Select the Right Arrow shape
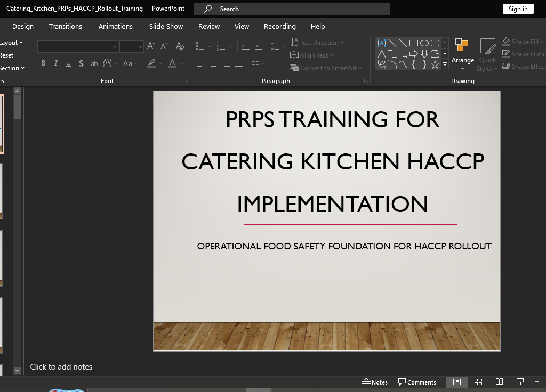Image resolution: width=546 pixels, height=392 pixels. coord(414,54)
